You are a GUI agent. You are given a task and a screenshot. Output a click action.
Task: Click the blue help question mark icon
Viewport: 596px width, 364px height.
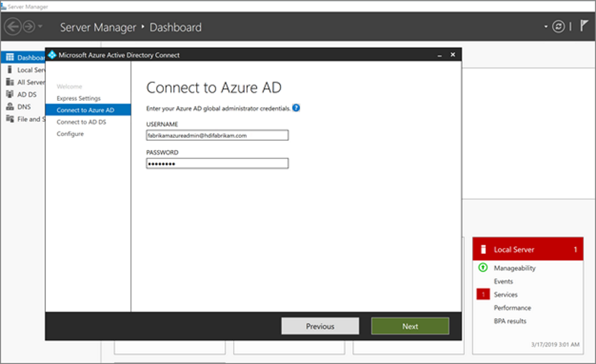pos(296,108)
